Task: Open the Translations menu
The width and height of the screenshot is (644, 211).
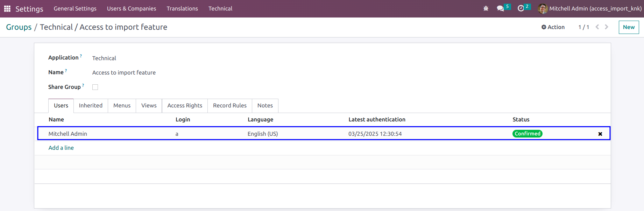Action: coord(182,8)
